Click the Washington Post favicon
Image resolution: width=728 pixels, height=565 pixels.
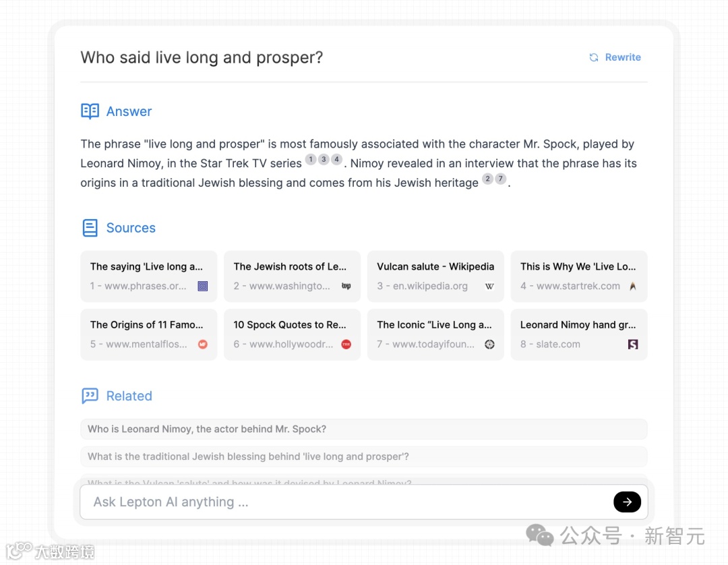click(x=346, y=286)
